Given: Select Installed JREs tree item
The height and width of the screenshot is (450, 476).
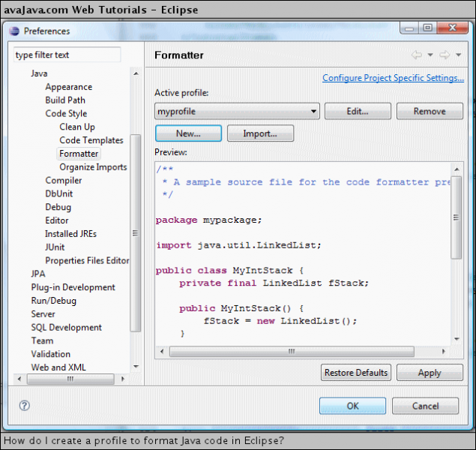Looking at the screenshot, I should pyautogui.click(x=70, y=234).
